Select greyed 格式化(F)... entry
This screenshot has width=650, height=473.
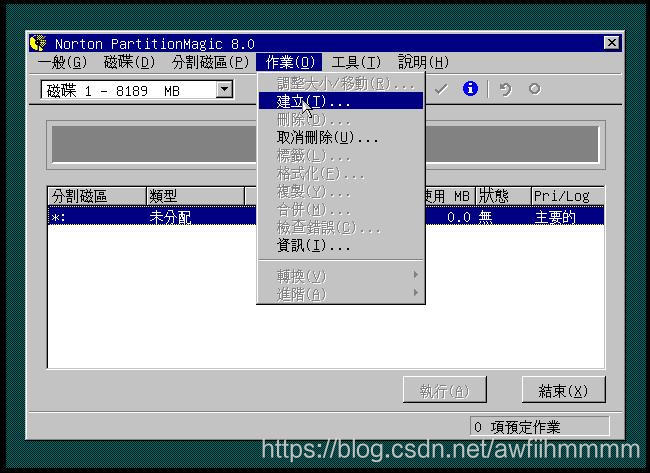coord(341,173)
